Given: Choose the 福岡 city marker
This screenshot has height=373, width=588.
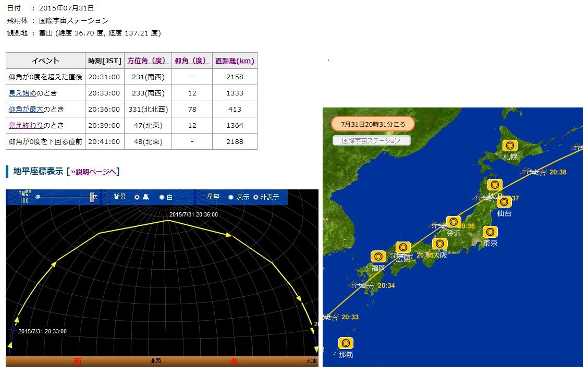Looking at the screenshot, I should click(x=378, y=257).
